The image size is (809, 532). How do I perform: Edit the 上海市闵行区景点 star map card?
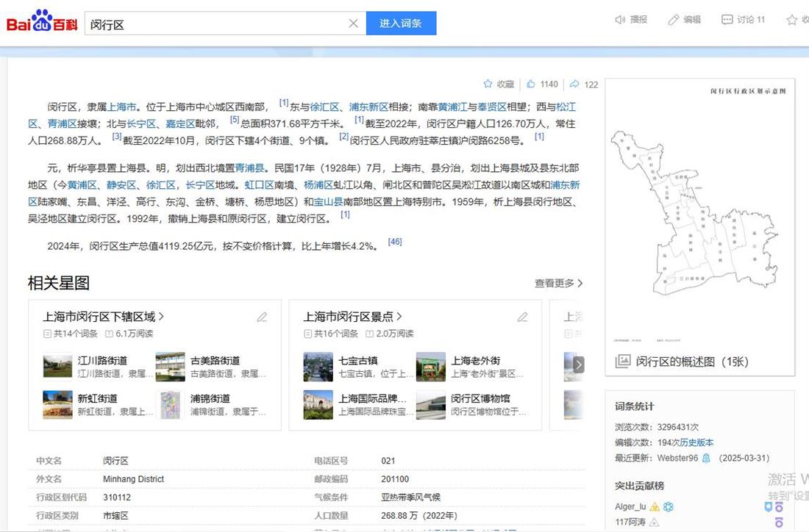click(522, 317)
